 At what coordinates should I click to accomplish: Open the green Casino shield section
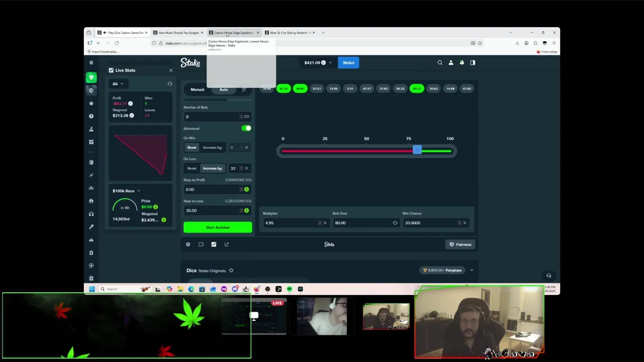[91, 77]
